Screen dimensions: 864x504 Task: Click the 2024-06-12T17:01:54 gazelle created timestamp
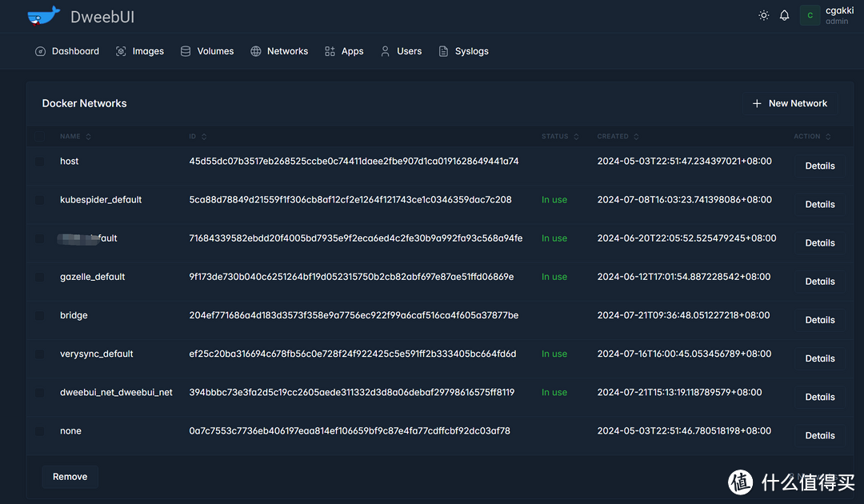coord(684,277)
